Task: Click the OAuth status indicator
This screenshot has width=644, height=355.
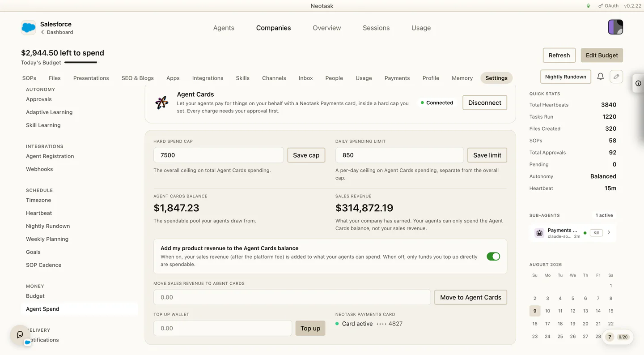Action: pos(608,6)
